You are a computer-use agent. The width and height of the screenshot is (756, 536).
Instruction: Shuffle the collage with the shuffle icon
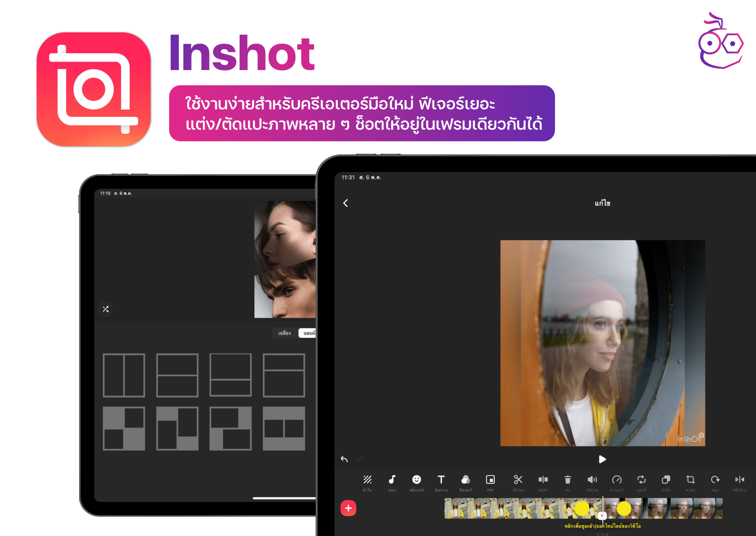pos(106,309)
